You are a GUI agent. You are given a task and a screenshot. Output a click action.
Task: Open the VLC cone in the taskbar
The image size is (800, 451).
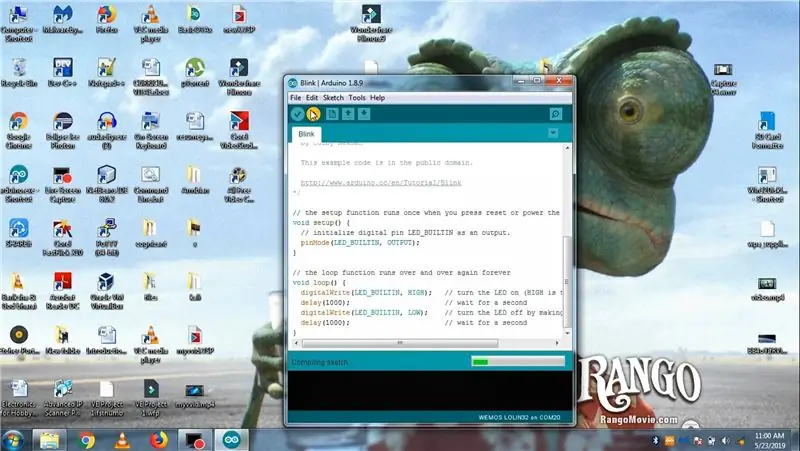click(122, 440)
